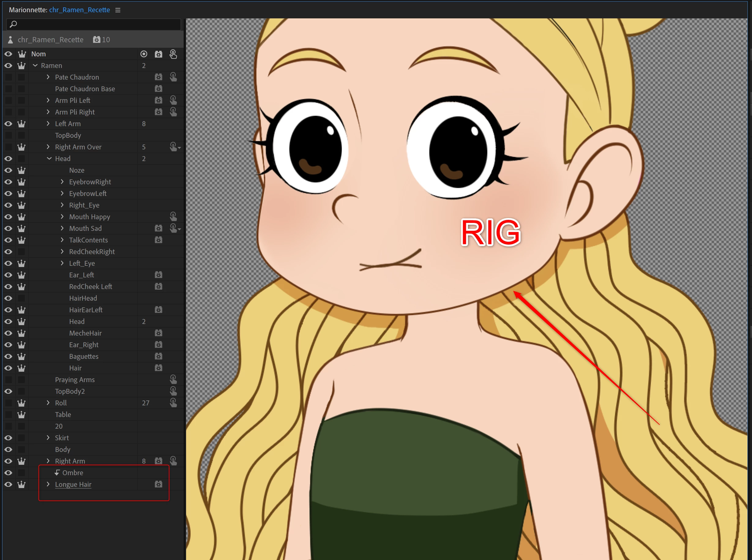
Task: Click chr_Ramen_Recette puppet name link
Action: tap(79, 10)
